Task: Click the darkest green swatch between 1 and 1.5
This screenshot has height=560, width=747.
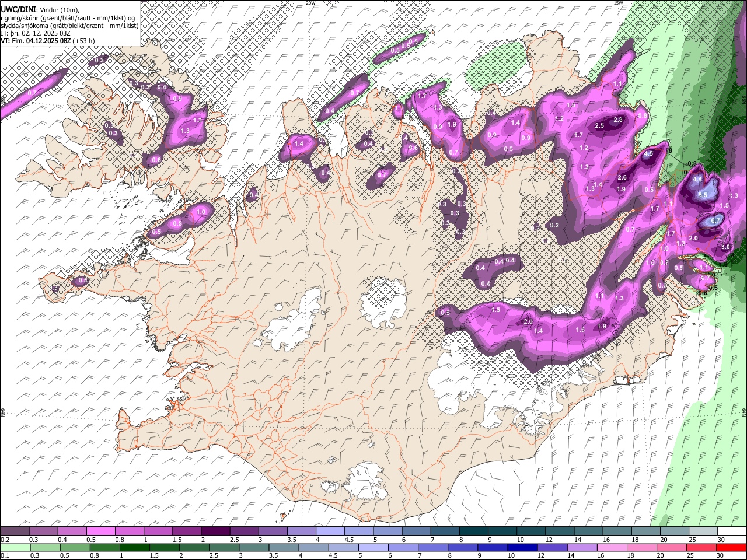Action: click(x=135, y=548)
